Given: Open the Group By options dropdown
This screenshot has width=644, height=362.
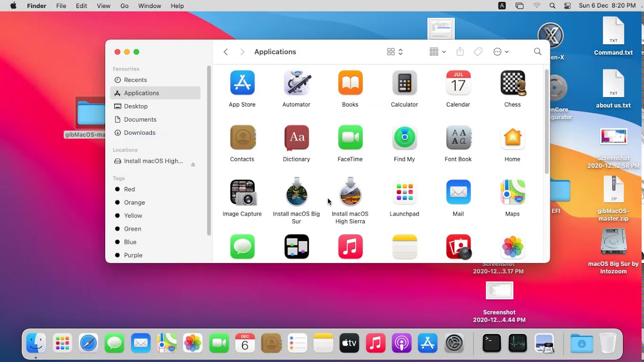Looking at the screenshot, I should (438, 52).
